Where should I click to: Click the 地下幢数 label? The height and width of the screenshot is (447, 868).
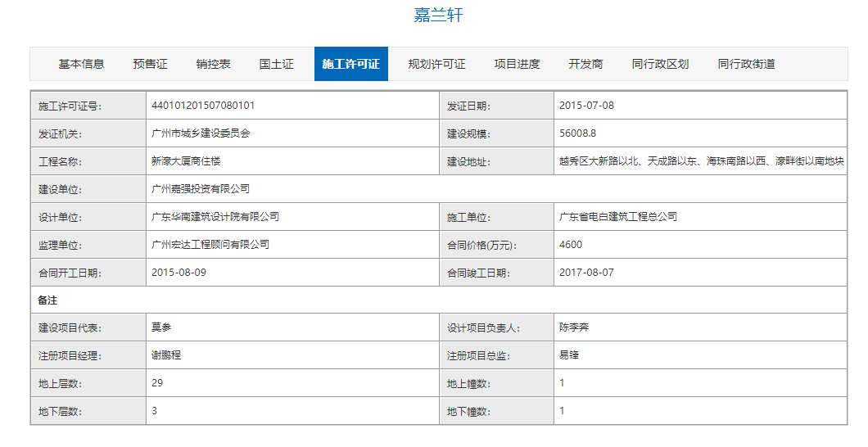[469, 412]
